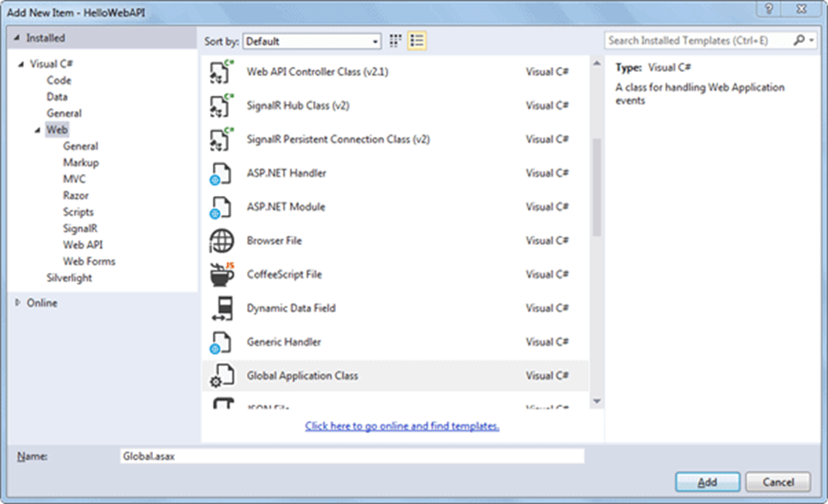Image resolution: width=828 pixels, height=504 pixels.
Task: Select the Data category
Action: click(57, 97)
